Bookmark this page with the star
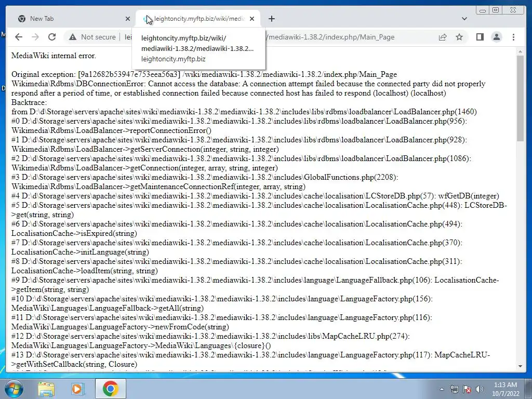 point(459,37)
